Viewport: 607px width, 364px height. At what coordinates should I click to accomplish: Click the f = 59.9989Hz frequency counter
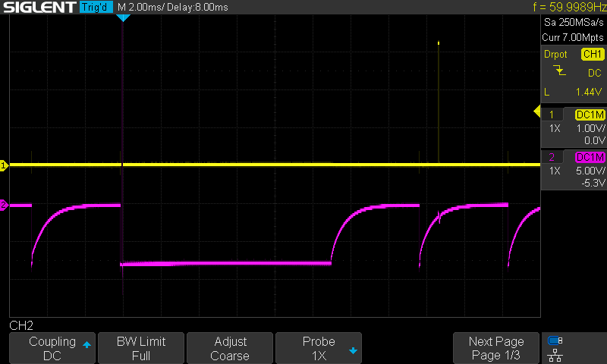(570, 7)
